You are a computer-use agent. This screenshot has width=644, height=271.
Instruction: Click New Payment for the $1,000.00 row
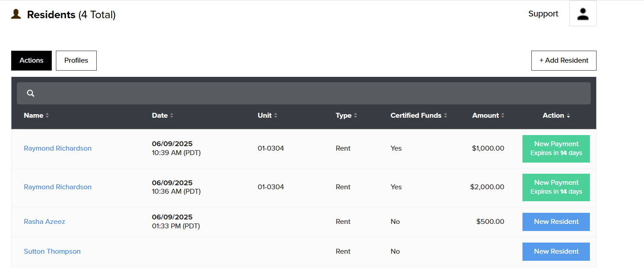pyautogui.click(x=556, y=148)
